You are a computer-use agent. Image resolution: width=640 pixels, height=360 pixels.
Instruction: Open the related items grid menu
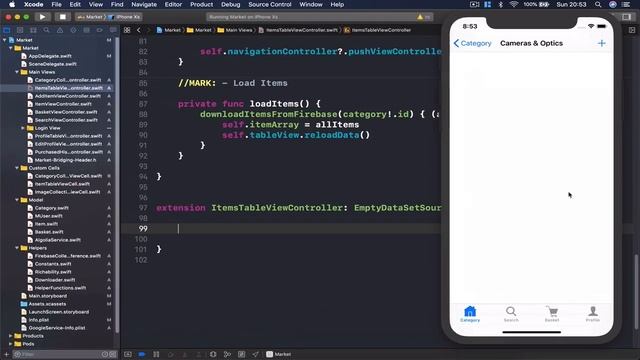[x=127, y=30]
